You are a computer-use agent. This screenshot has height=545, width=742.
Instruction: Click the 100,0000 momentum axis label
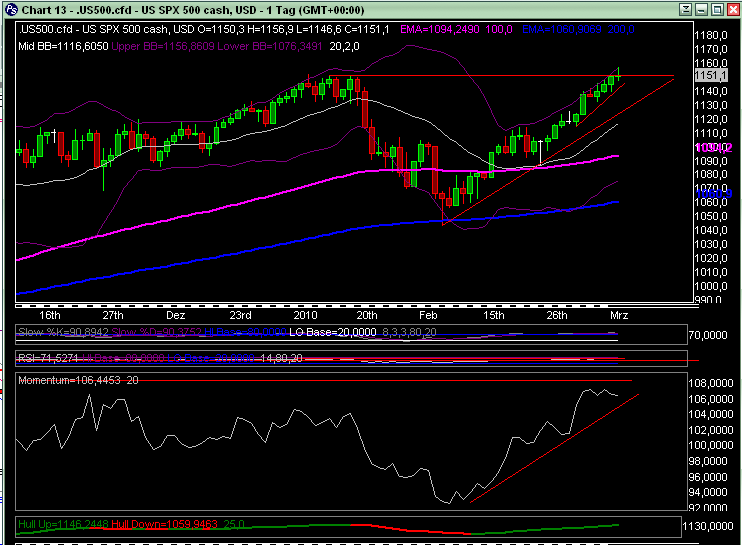pyautogui.click(x=710, y=445)
